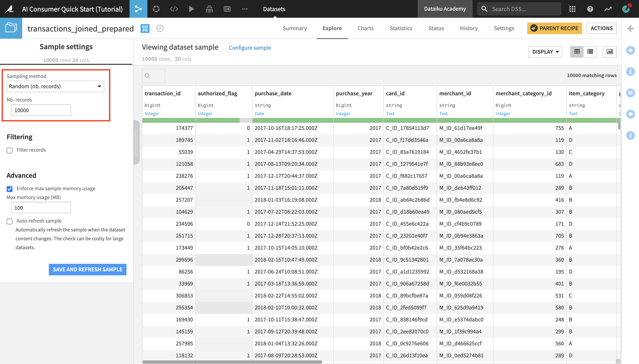Open the activity trend arrow icon
This screenshot has width=639, height=364.
[x=608, y=9]
